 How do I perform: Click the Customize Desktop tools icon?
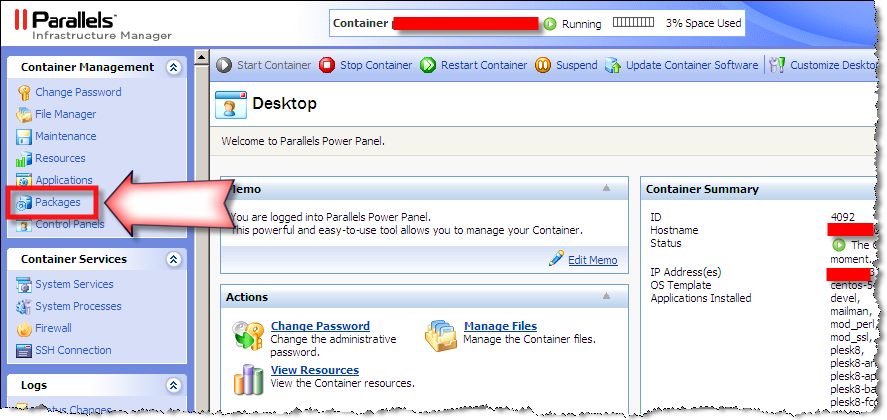778,65
